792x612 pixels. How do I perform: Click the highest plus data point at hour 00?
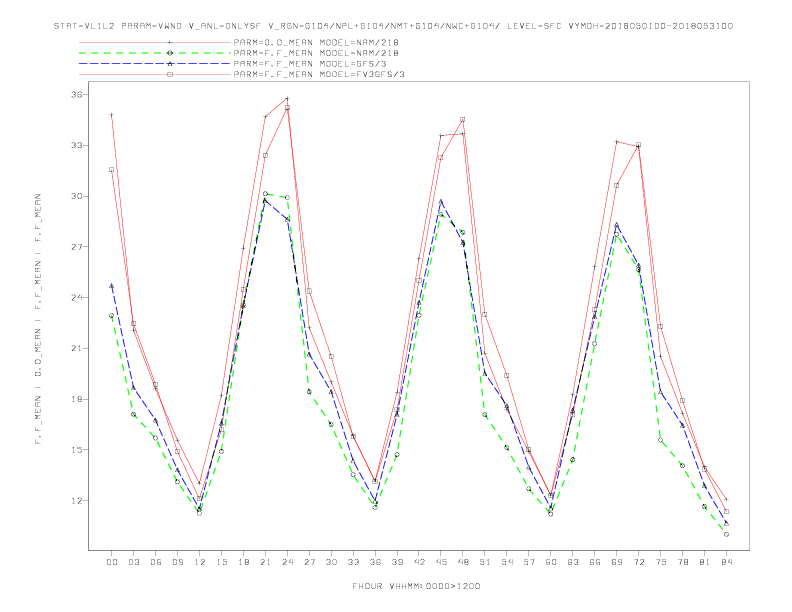(112, 115)
